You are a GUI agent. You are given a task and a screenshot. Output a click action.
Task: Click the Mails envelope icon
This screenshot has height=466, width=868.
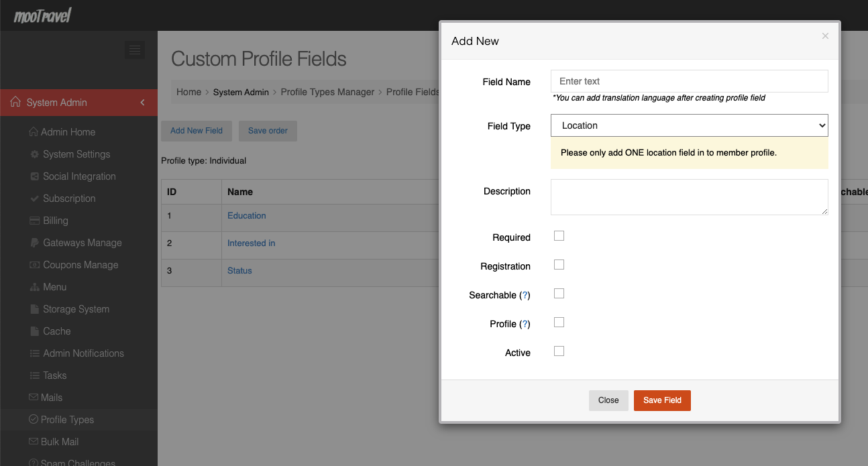[34, 398]
